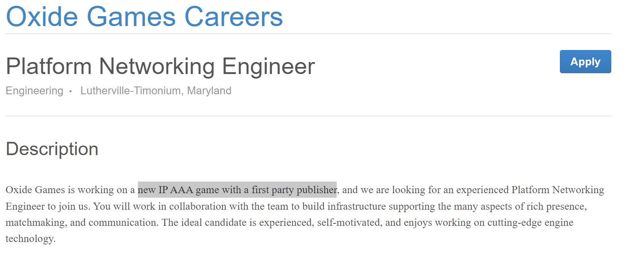The width and height of the screenshot is (644, 256).
Task: Click the word "matchmaking" in the description
Action: click(x=35, y=223)
